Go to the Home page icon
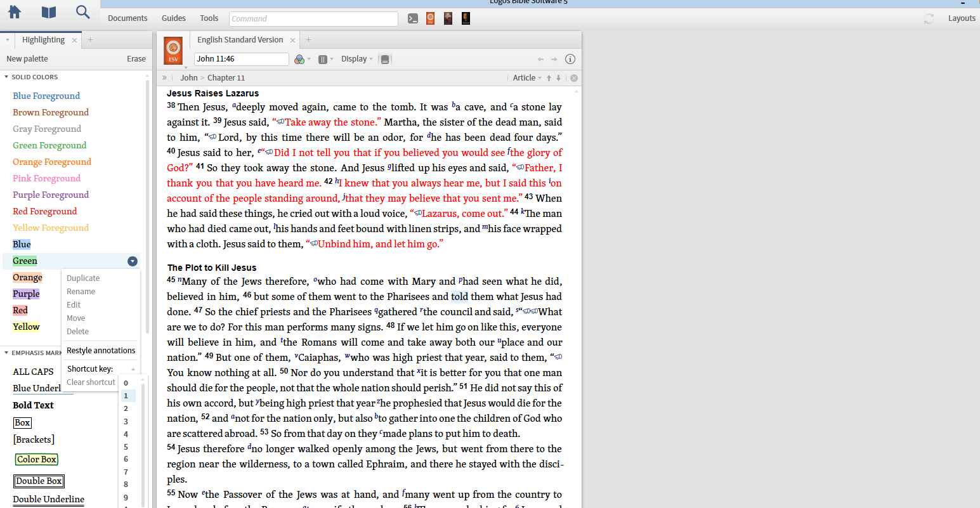 click(15, 12)
